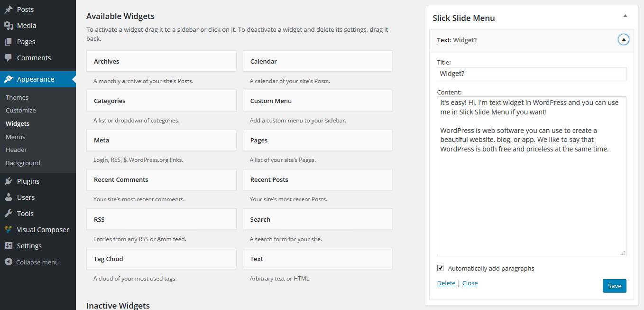Open the Menus submenu item

(x=16, y=137)
